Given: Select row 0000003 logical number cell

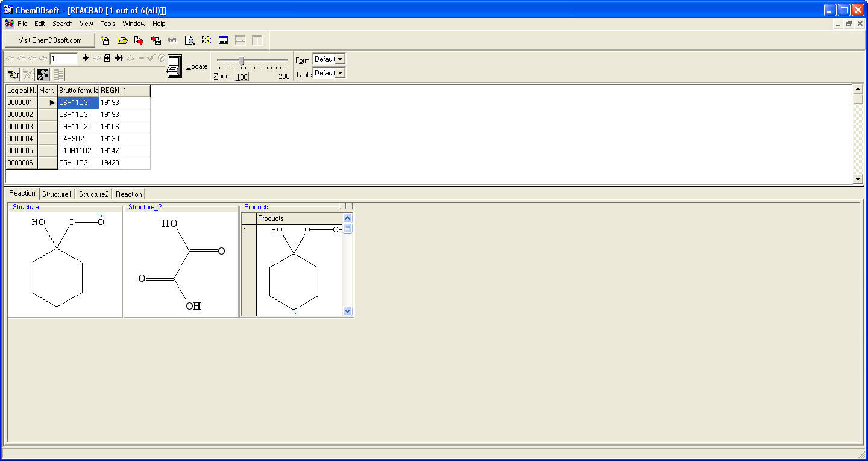Looking at the screenshot, I should [22, 127].
